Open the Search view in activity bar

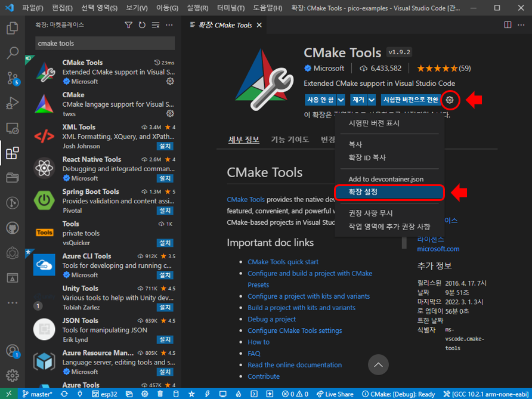(x=12, y=53)
